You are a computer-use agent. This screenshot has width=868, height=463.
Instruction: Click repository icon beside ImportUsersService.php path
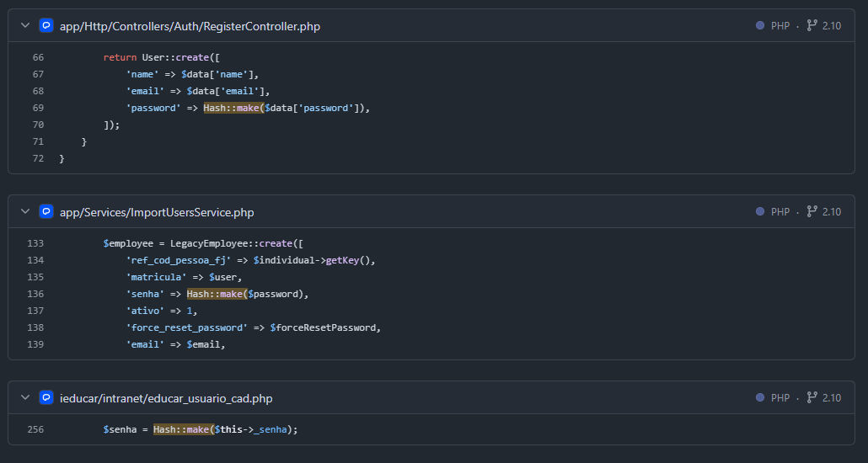(46, 212)
